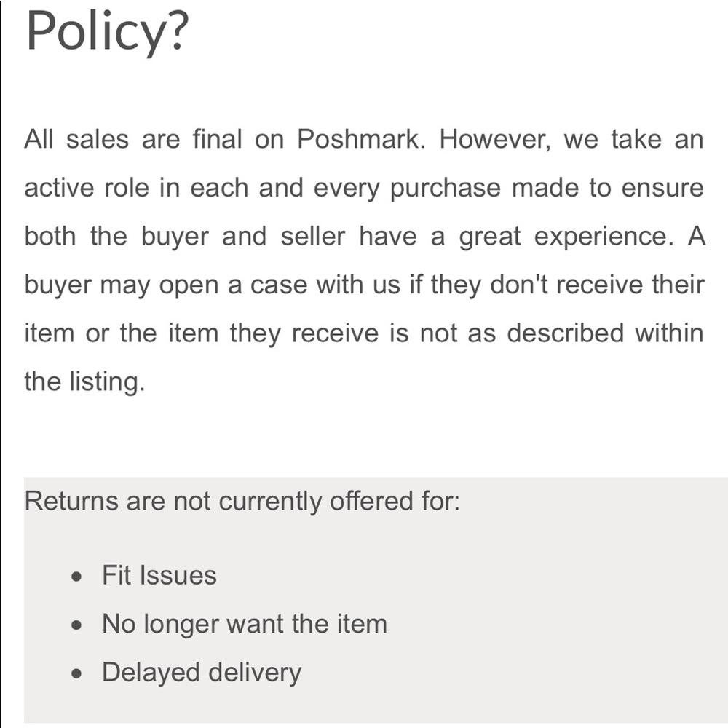Click the phrase 'buyer may open a case'

pyautogui.click(x=166, y=285)
